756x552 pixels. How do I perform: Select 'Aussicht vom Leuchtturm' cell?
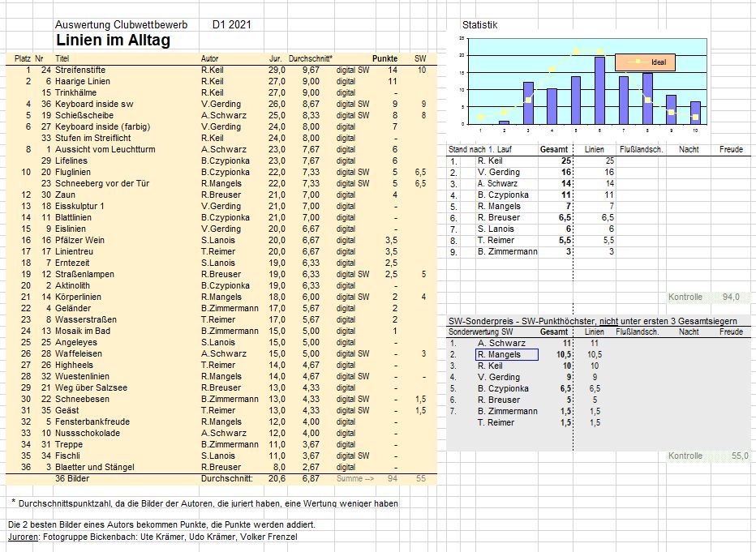[105, 149]
